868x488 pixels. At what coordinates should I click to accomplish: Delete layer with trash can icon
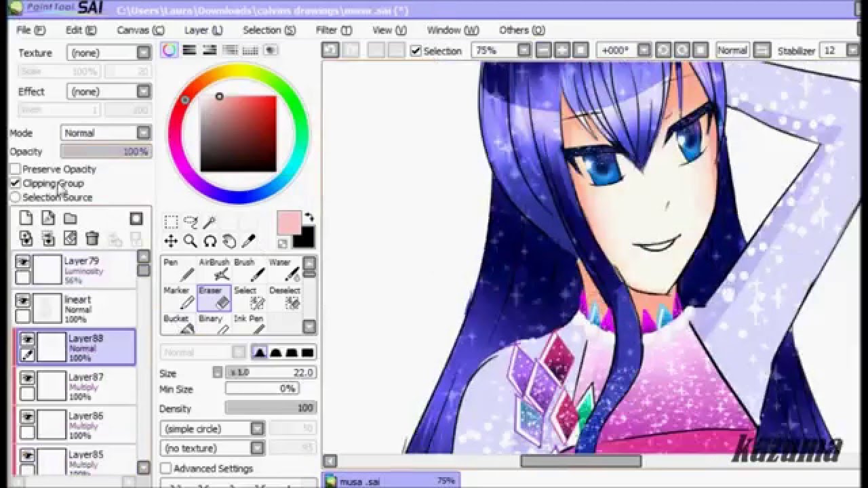[92, 238]
